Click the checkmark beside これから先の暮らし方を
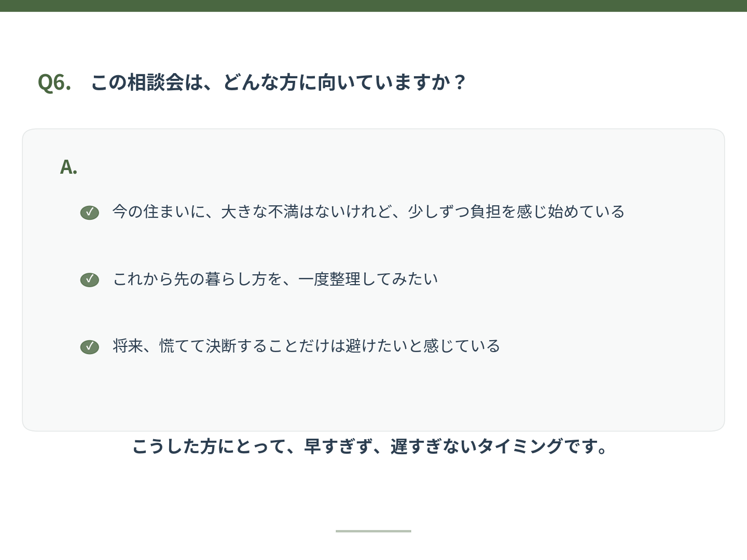 click(89, 279)
